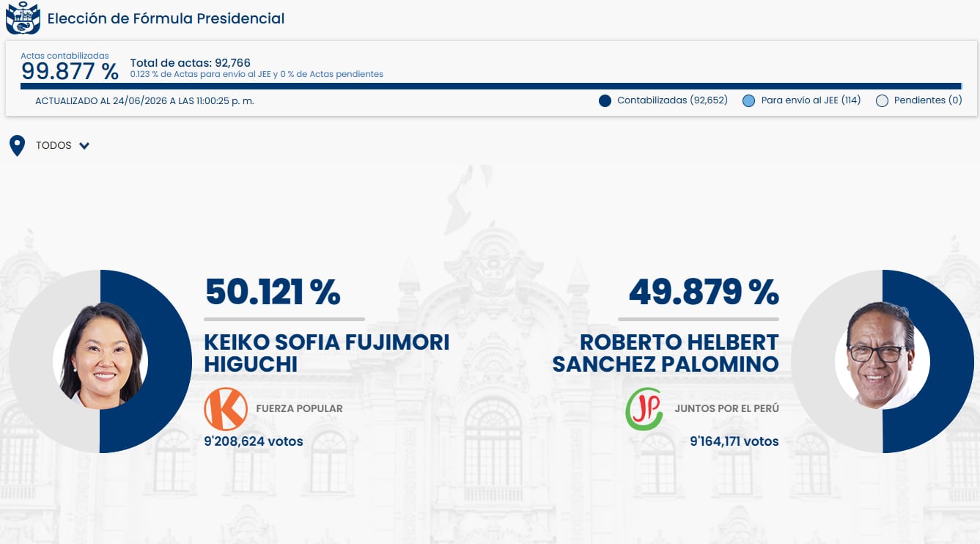Viewport: 980px width, 544px height.
Task: Click the 9'208,624 votos count
Action: pyautogui.click(x=253, y=441)
